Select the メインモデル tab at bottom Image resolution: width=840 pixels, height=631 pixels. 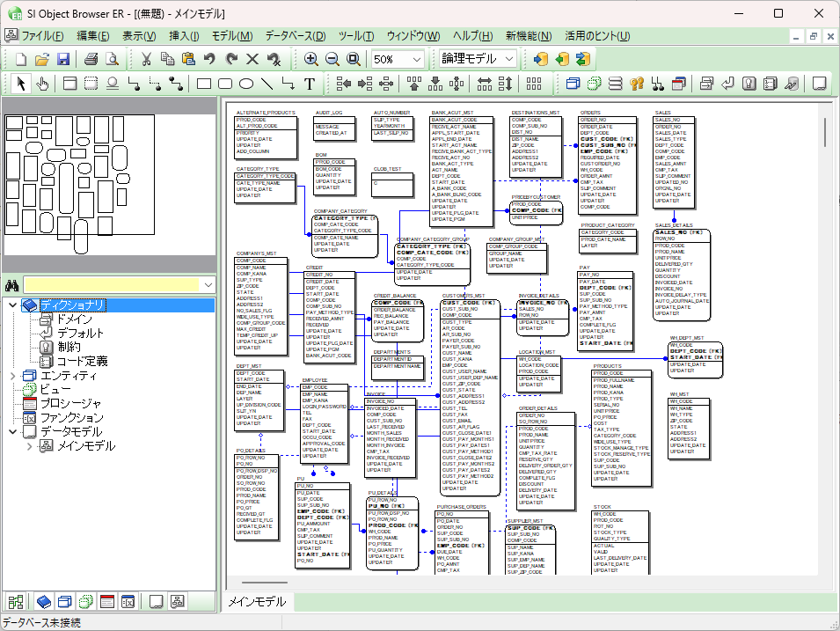(x=257, y=602)
